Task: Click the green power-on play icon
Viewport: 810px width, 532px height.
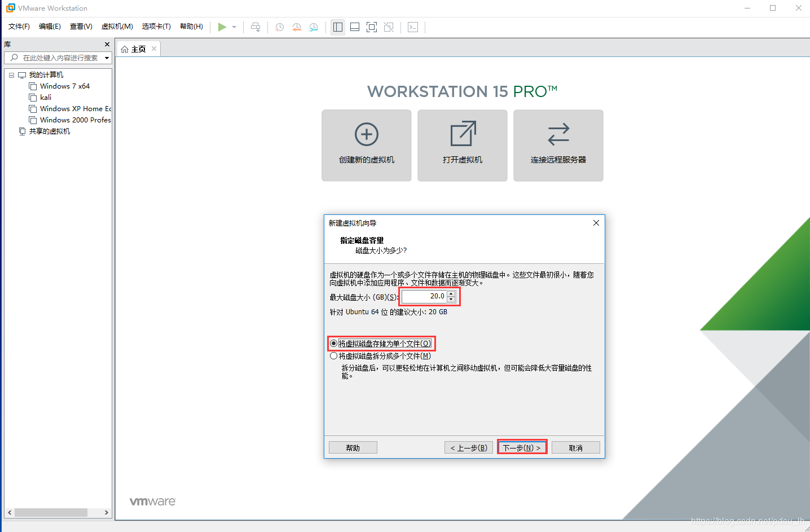Action: point(222,27)
